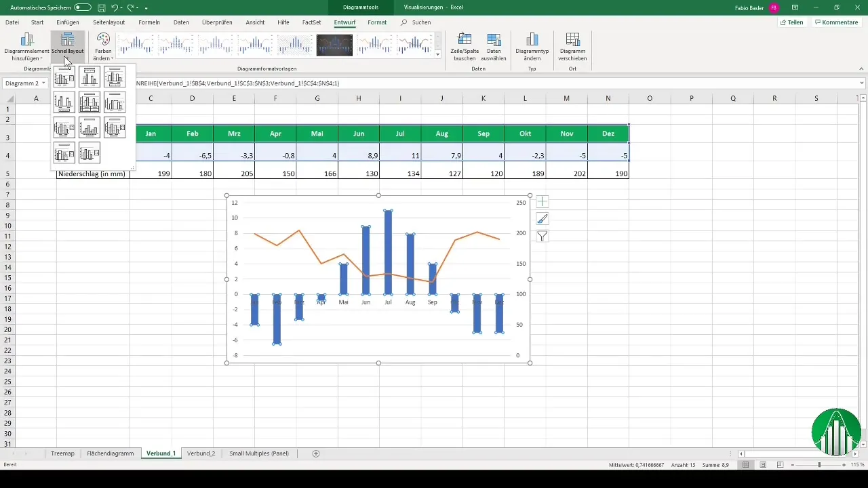Open Diagrammelement hinzufügen menu

coord(26,46)
